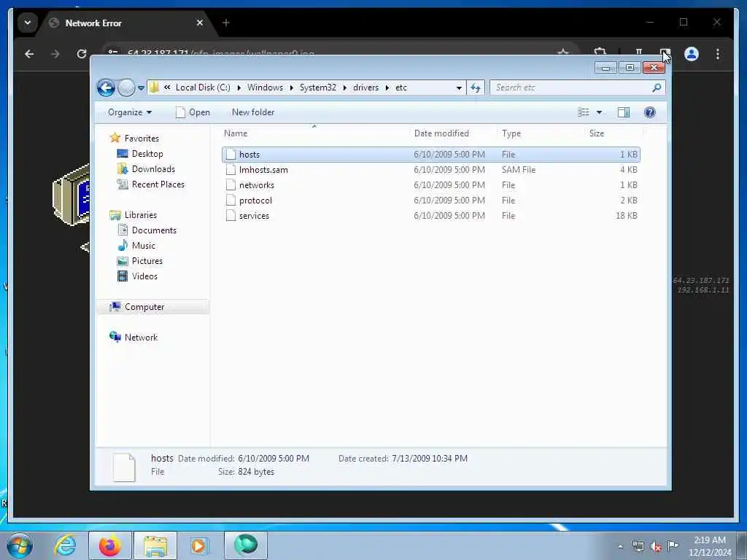The height and width of the screenshot is (560, 747).
Task: Click the refresh button beside address bar
Action: pos(476,87)
